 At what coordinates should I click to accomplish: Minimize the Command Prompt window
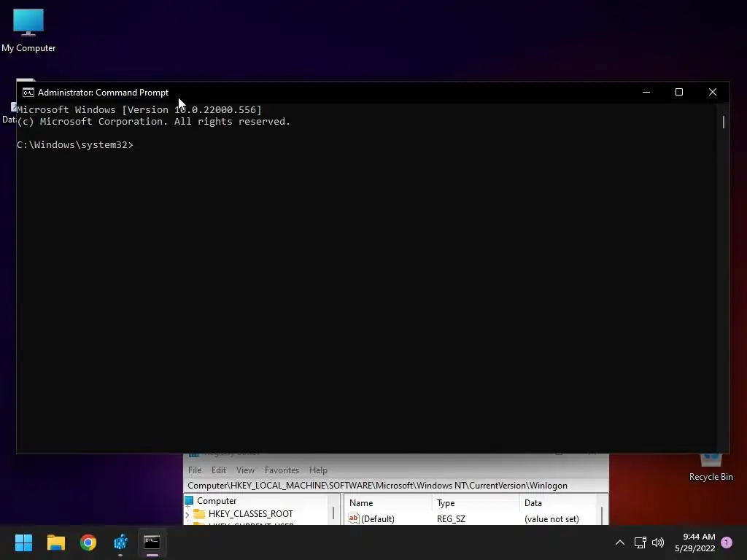646,93
